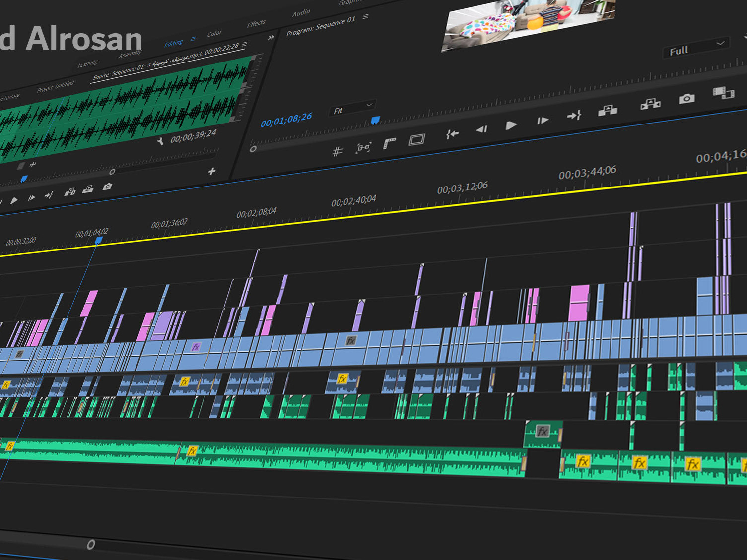
Task: Switch to the Color workspace
Action: click(214, 34)
